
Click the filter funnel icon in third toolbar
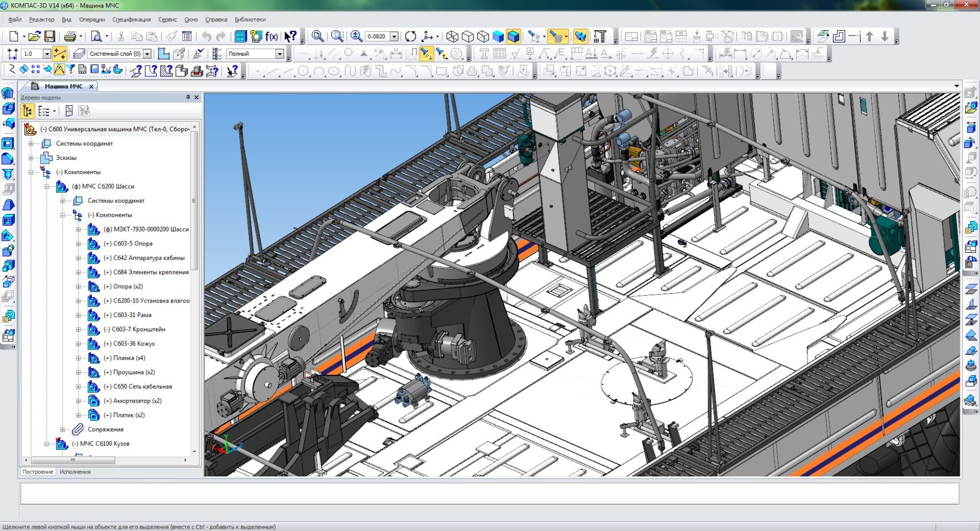click(x=70, y=70)
